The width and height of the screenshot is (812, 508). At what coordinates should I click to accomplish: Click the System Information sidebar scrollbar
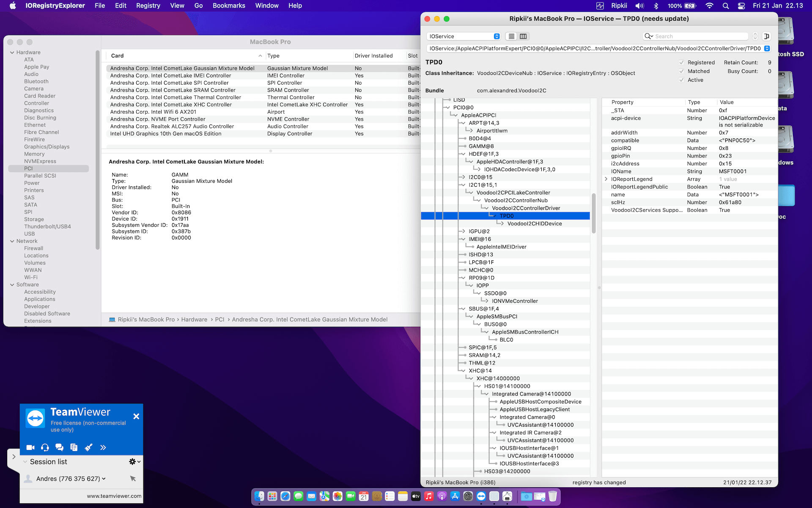[x=98, y=150]
